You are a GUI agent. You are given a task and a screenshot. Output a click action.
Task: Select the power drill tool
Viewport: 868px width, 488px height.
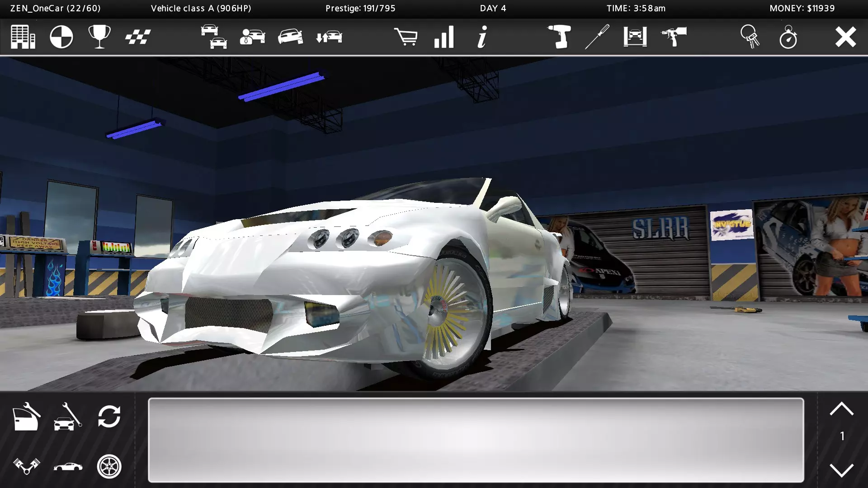tap(559, 37)
